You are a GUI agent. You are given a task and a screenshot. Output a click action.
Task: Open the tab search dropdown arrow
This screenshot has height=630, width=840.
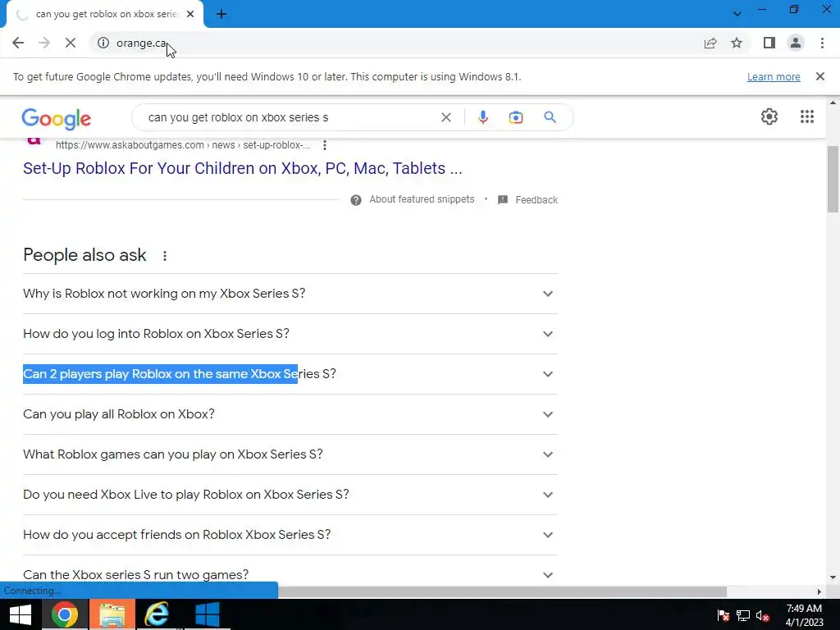[737, 14]
